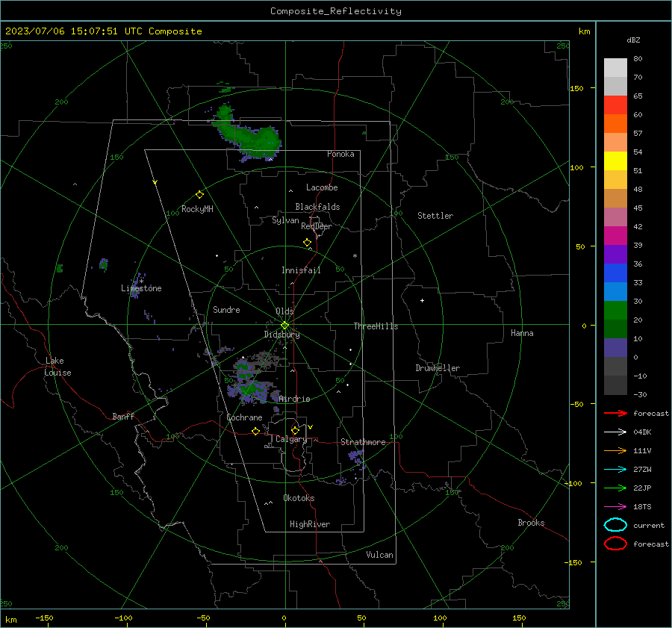Click the Banff town label
This screenshot has width=672, height=628.
tap(123, 416)
